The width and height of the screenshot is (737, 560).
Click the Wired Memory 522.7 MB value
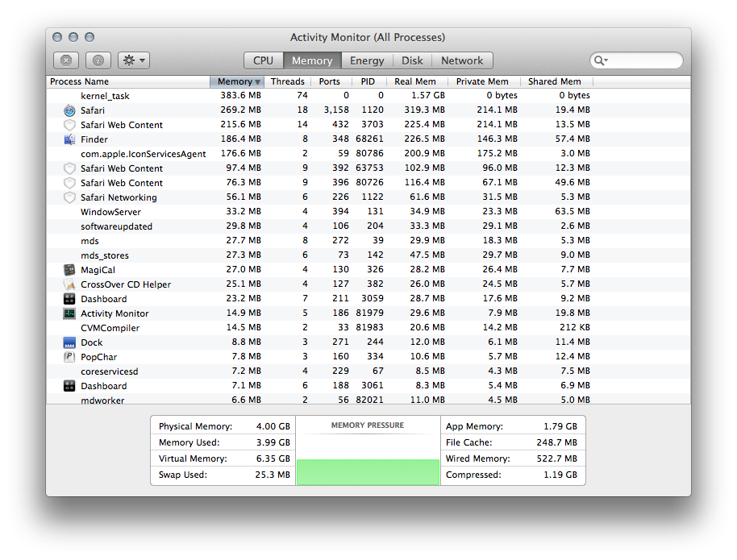click(x=557, y=458)
